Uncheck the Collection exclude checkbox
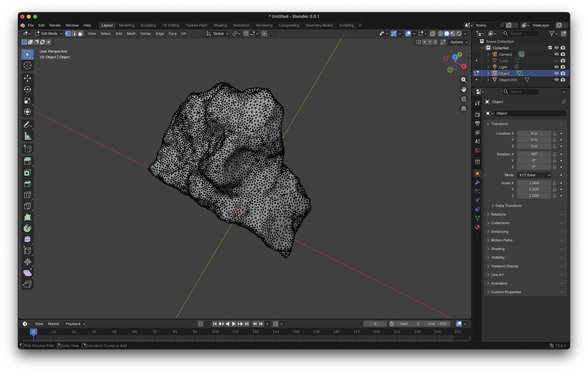 pos(550,48)
